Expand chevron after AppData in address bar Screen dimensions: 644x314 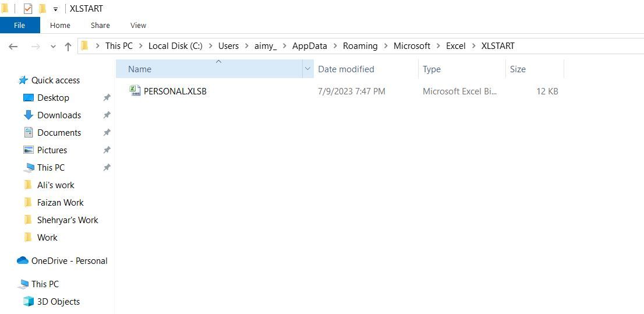[335, 46]
